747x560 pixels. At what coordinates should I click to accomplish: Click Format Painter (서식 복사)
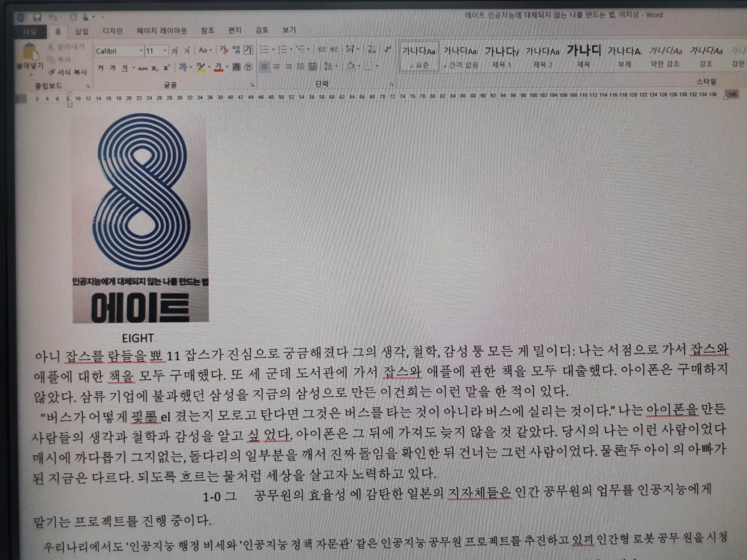tap(68, 72)
